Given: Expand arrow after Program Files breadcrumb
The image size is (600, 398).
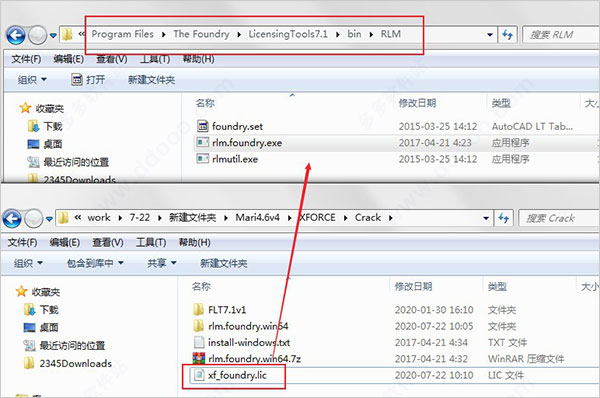Looking at the screenshot, I should [164, 35].
